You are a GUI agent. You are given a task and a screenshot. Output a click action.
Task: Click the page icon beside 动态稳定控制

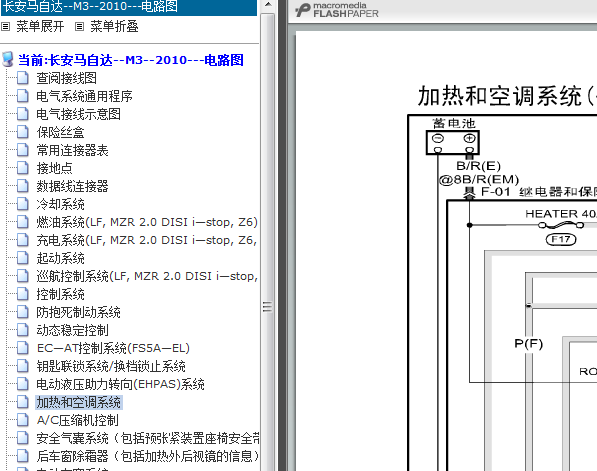coord(23,330)
